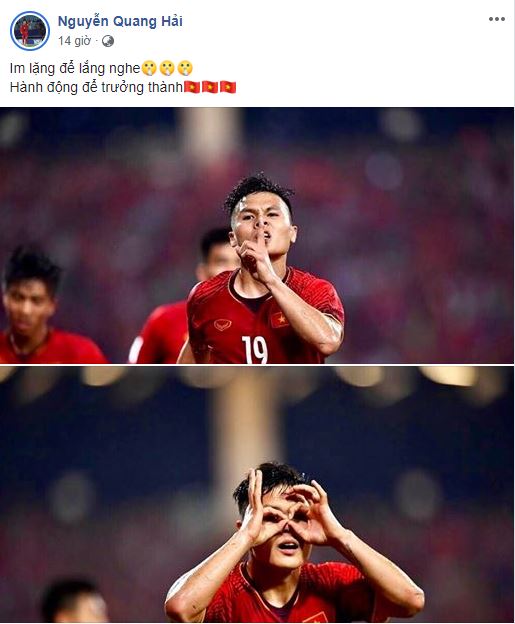Open the photo with the shush gesture
Viewport: 515px width, 624px height.
tap(257, 235)
